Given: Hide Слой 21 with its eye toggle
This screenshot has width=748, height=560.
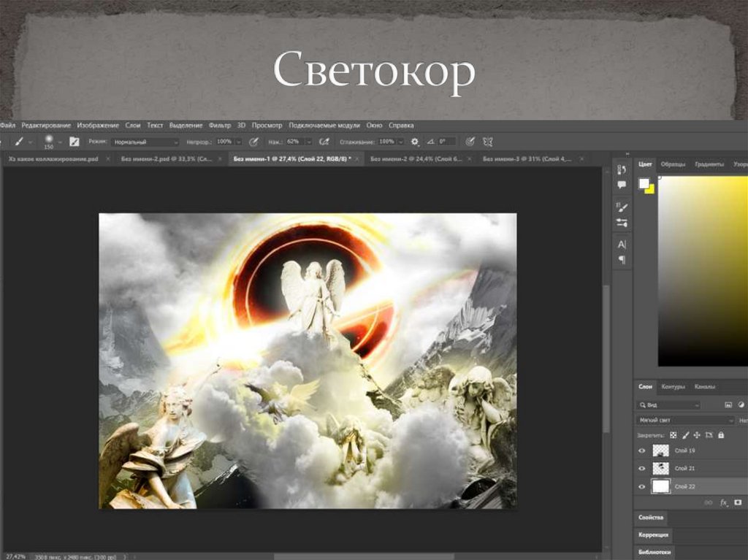Looking at the screenshot, I should point(641,469).
